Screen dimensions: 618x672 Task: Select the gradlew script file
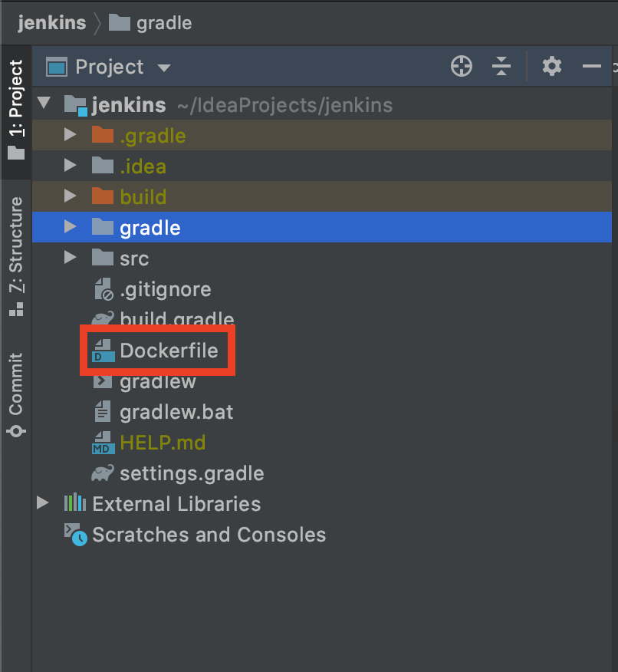click(x=158, y=382)
